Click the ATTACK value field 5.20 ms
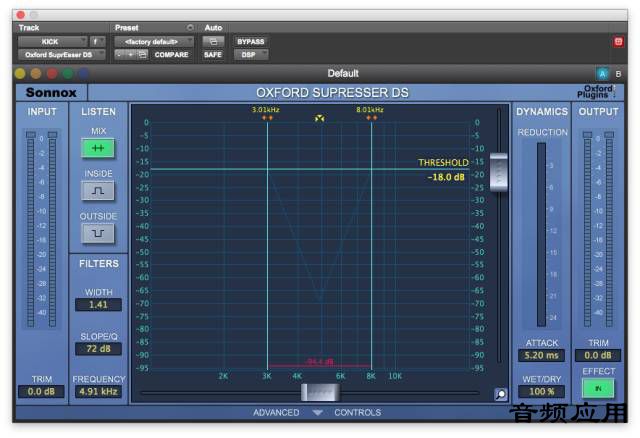640x438 pixels. [x=541, y=356]
